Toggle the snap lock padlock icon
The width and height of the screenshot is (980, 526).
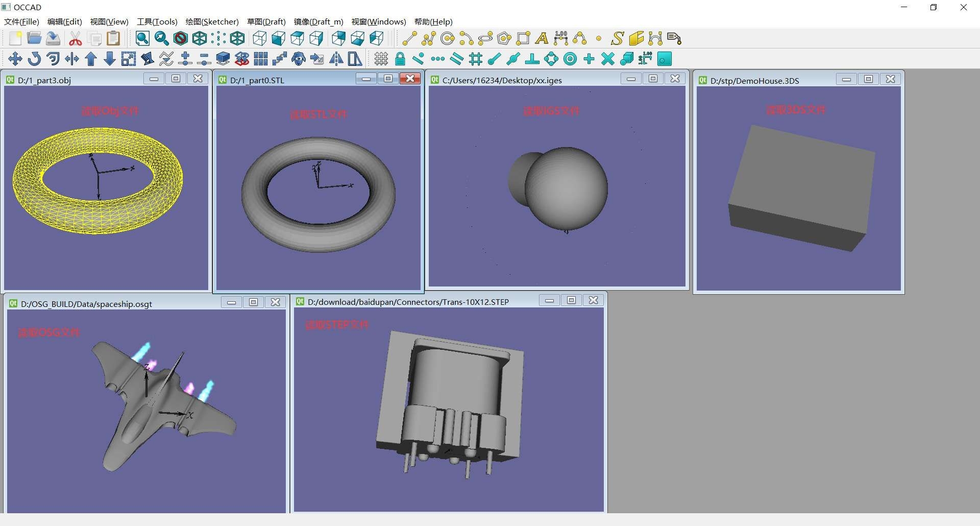(x=400, y=59)
